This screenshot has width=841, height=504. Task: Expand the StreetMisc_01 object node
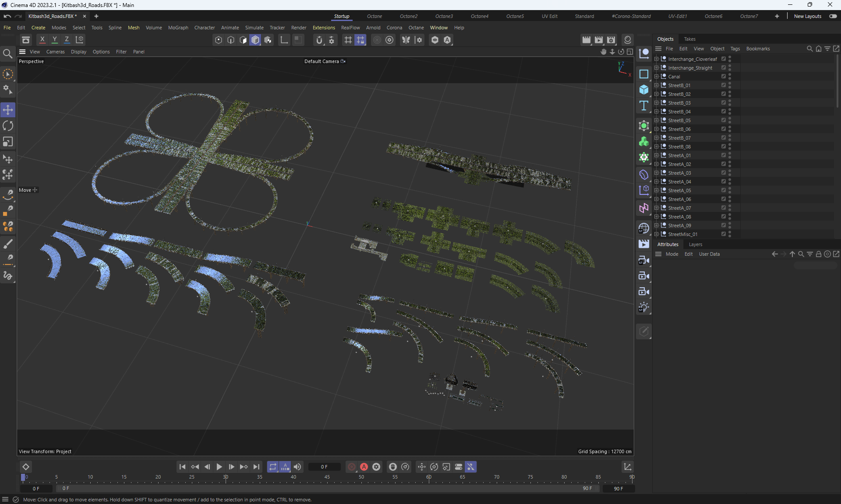[656, 234]
